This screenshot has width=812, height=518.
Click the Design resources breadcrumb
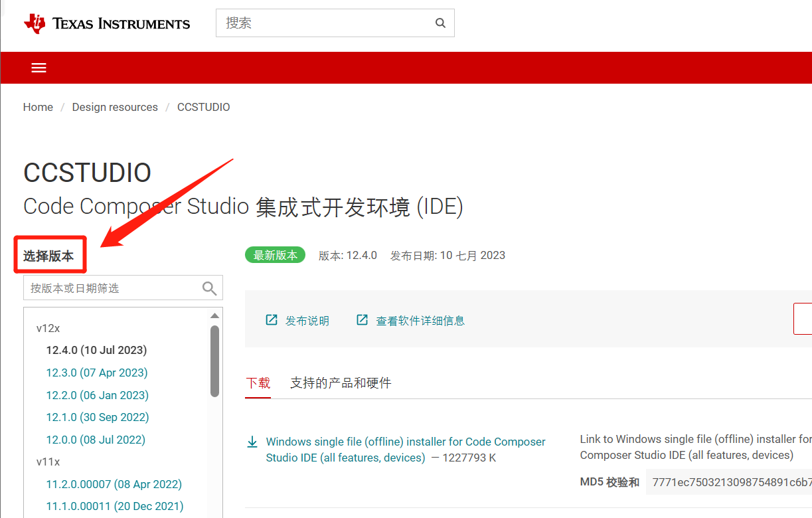coord(115,107)
